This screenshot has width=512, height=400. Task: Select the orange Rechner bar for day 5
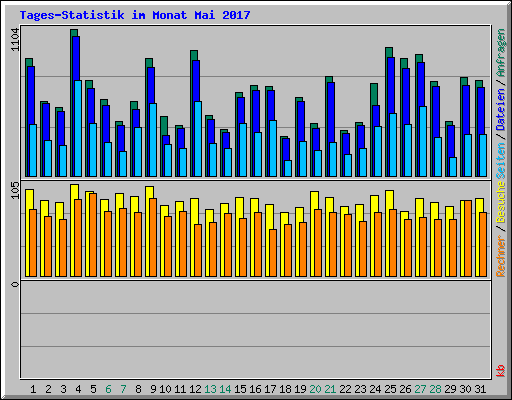pos(93,235)
